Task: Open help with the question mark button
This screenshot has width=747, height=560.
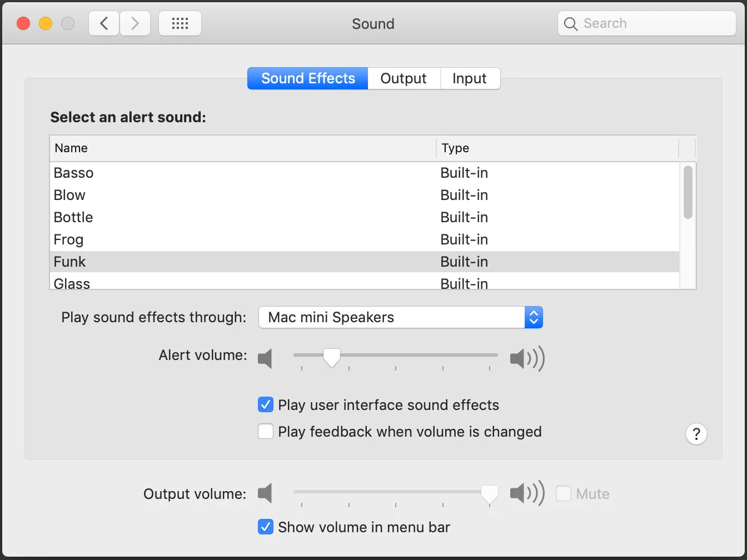Action: click(696, 434)
